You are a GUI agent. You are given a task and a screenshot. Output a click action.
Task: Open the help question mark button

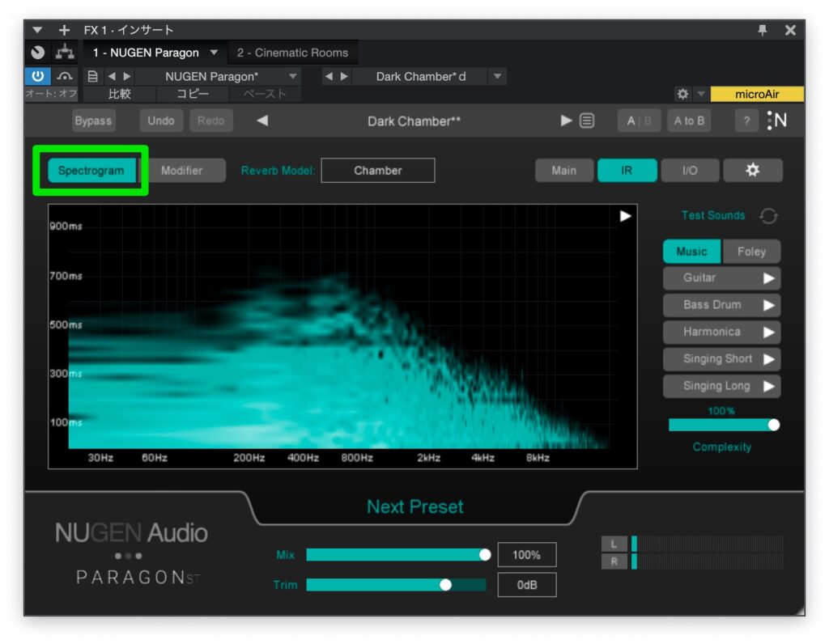click(x=746, y=121)
